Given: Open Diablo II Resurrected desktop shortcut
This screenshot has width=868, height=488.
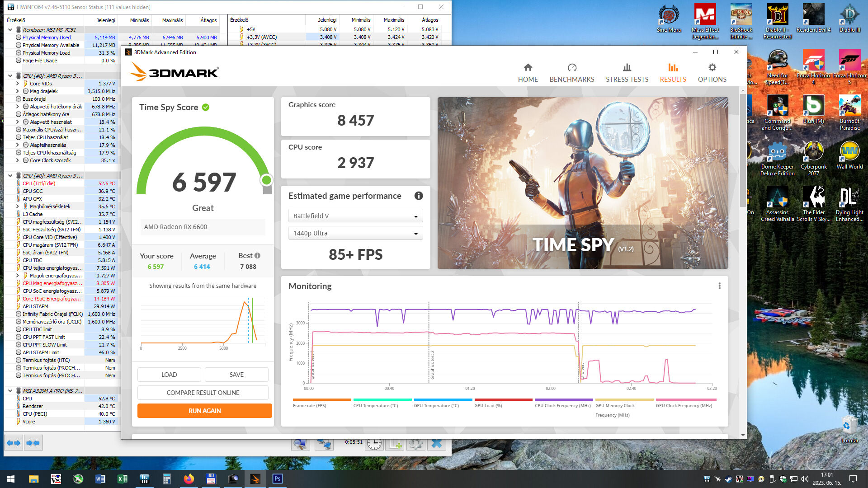Looking at the screenshot, I should coord(777,22).
